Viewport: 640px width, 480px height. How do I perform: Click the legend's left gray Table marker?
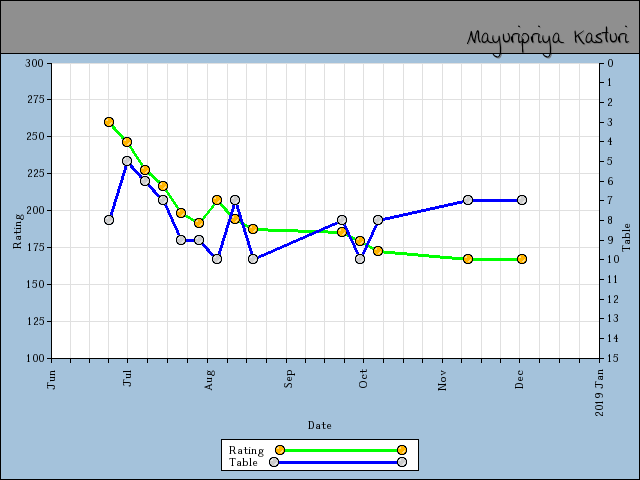click(274, 462)
